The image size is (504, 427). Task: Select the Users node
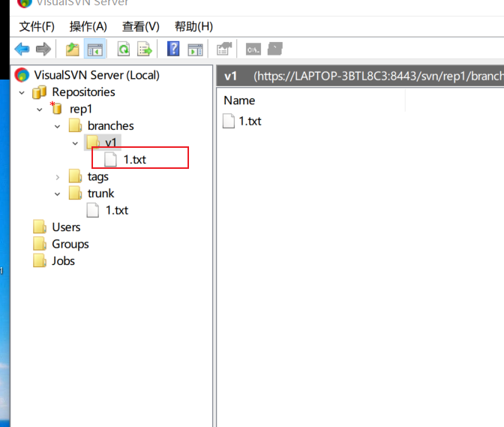[66, 227]
